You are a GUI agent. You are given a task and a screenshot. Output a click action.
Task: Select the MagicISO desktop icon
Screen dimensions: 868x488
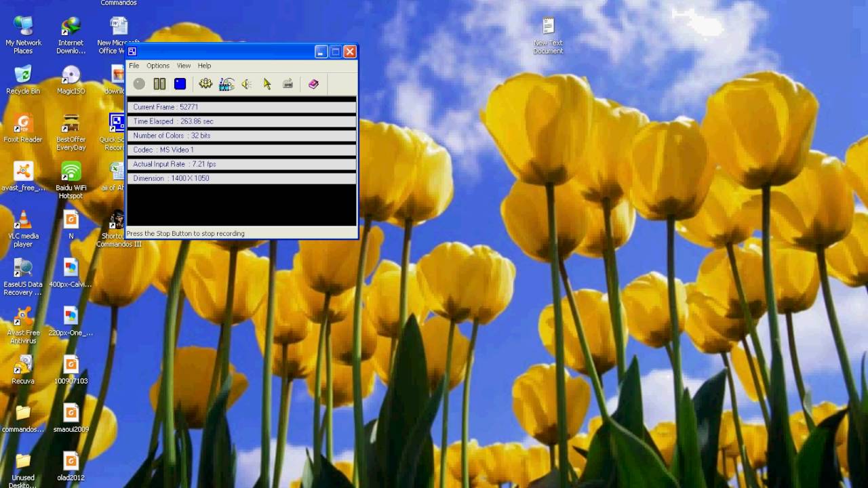coord(71,80)
